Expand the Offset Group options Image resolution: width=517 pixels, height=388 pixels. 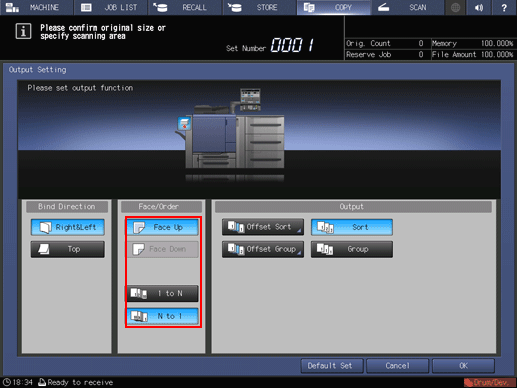coord(263,249)
